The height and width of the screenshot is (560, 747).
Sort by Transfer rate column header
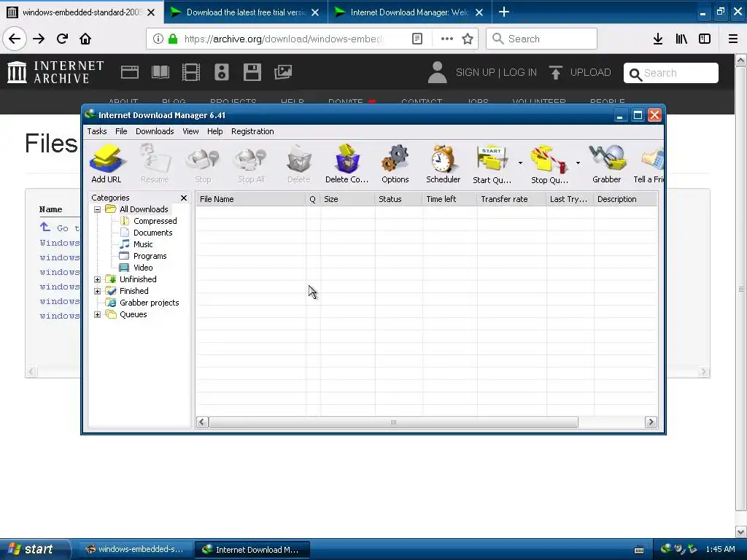click(x=511, y=199)
